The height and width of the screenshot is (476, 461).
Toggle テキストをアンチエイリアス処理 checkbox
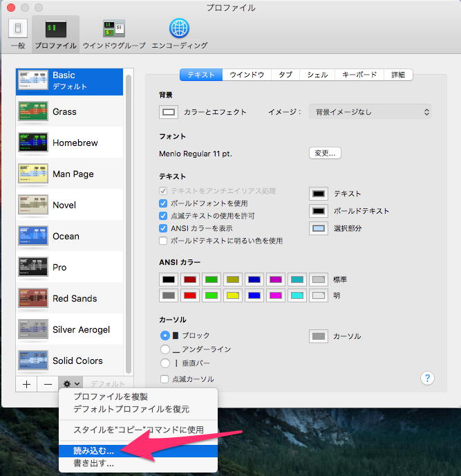(163, 191)
